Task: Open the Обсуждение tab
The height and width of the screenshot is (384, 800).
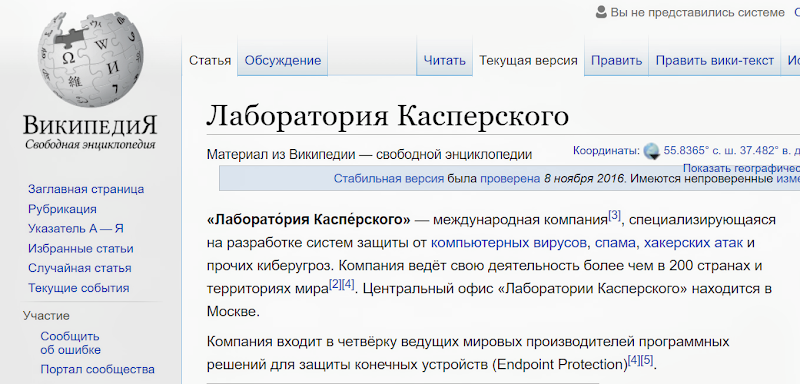Action: click(x=283, y=60)
